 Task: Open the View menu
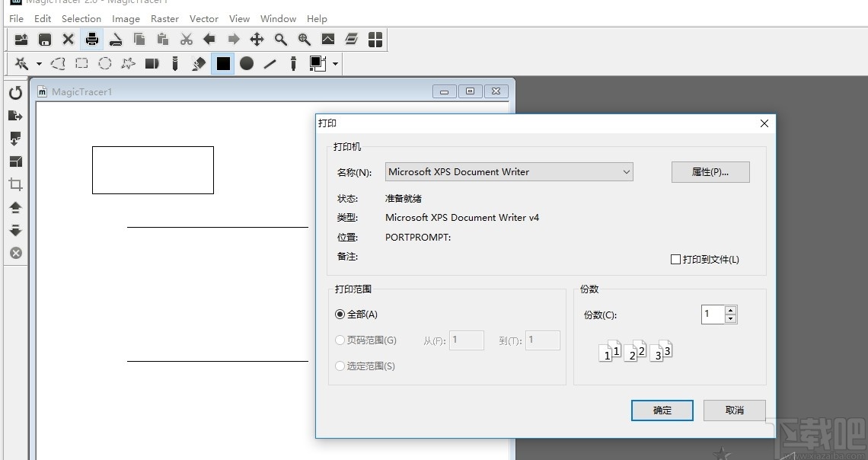coord(239,19)
